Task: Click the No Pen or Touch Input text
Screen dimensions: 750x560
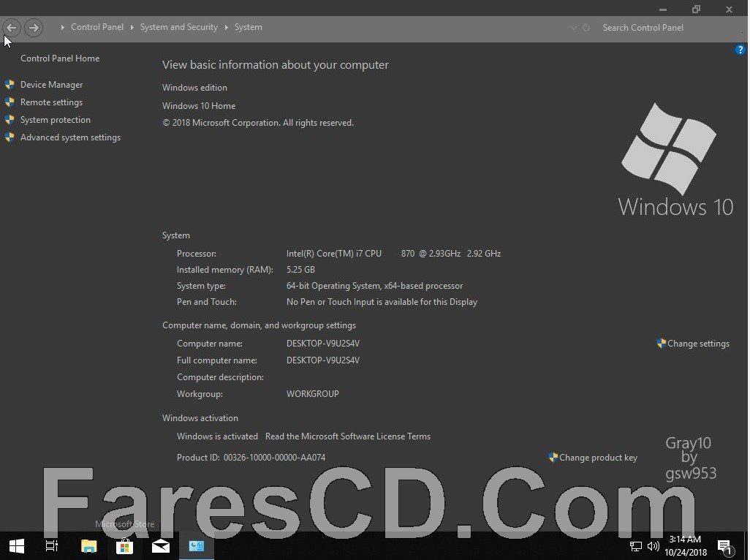Action: click(382, 302)
